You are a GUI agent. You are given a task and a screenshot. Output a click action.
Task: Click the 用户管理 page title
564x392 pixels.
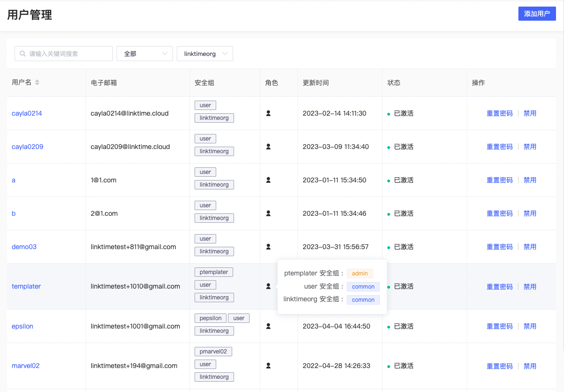click(x=30, y=15)
